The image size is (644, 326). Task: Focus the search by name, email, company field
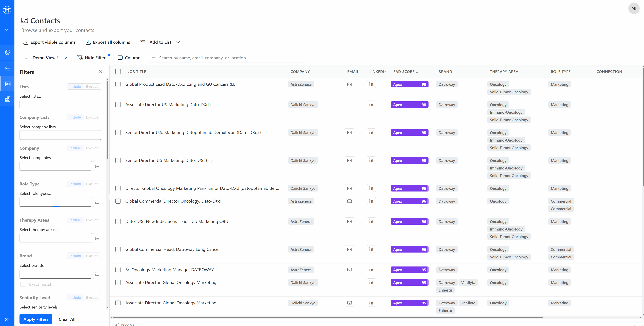tap(228, 58)
